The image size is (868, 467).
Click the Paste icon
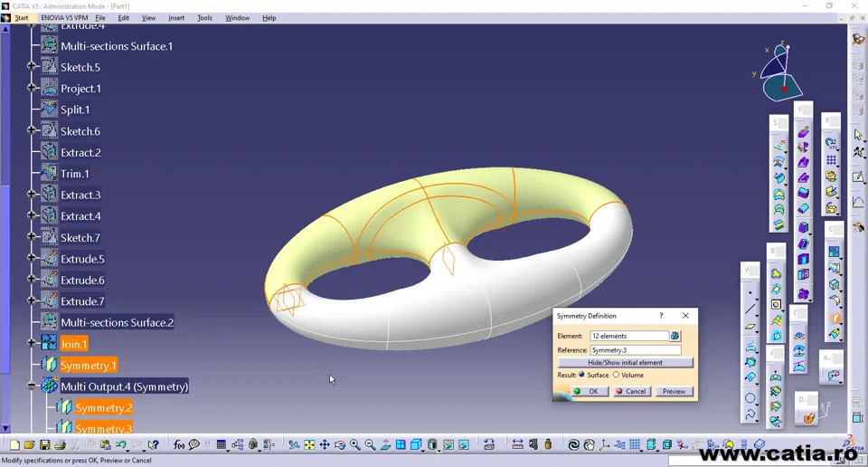pyautogui.click(x=105, y=445)
